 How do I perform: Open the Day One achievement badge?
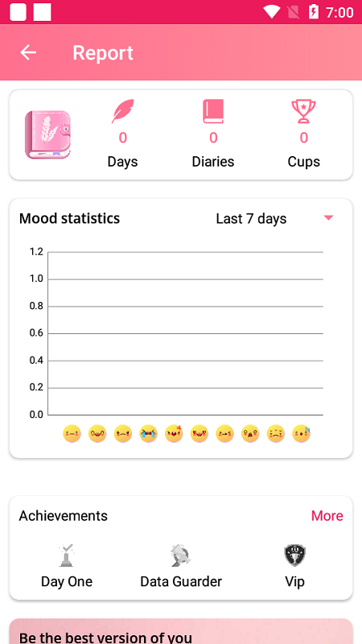click(67, 555)
